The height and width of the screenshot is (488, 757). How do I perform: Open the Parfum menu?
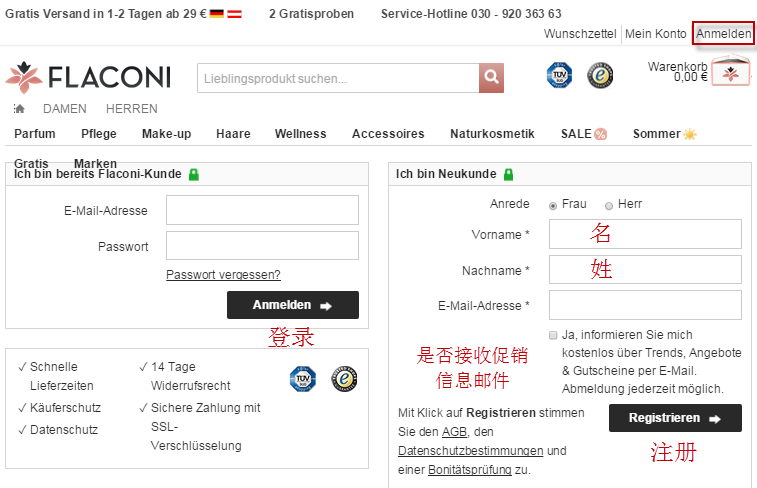(35, 134)
